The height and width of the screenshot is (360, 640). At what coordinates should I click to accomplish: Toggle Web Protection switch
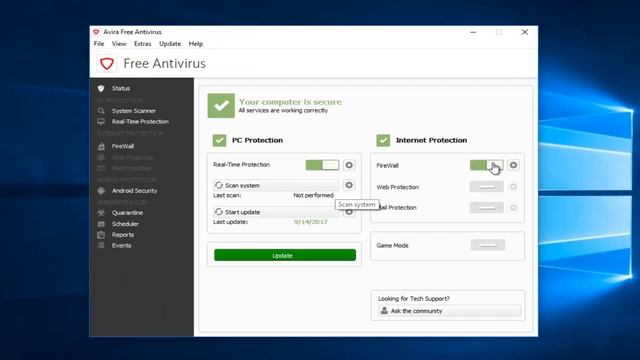487,187
